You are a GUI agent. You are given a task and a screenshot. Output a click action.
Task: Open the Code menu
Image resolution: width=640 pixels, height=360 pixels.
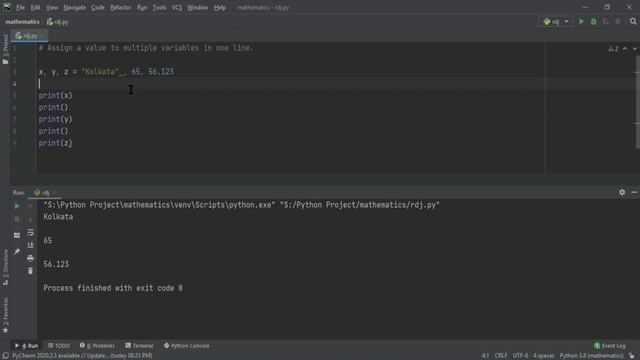(x=98, y=7)
